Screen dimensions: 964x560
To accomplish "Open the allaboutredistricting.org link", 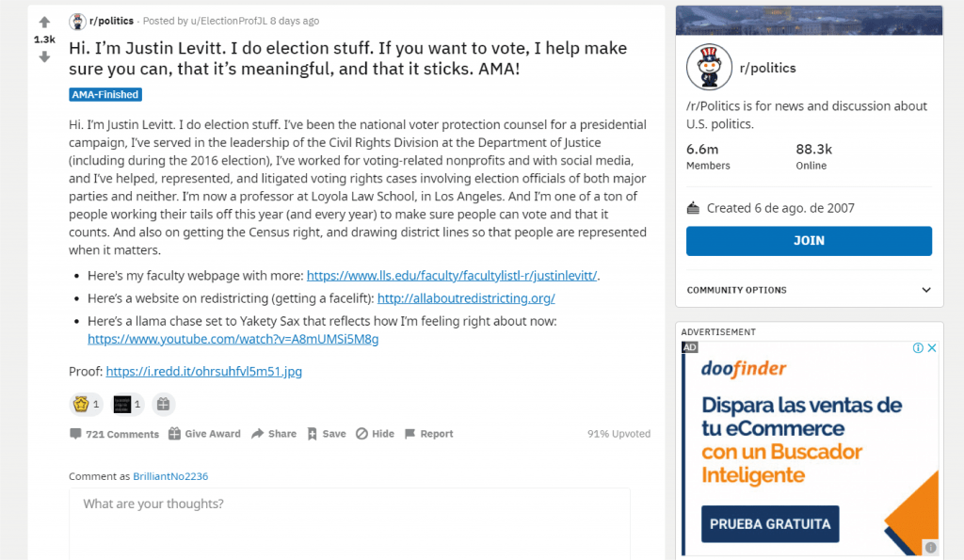I will coord(466,298).
